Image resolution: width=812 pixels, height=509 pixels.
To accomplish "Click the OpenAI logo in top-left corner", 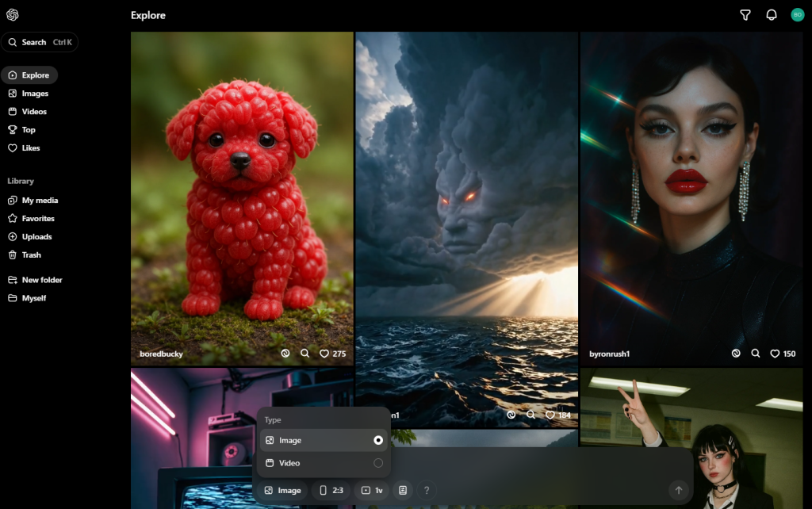I will tap(12, 15).
